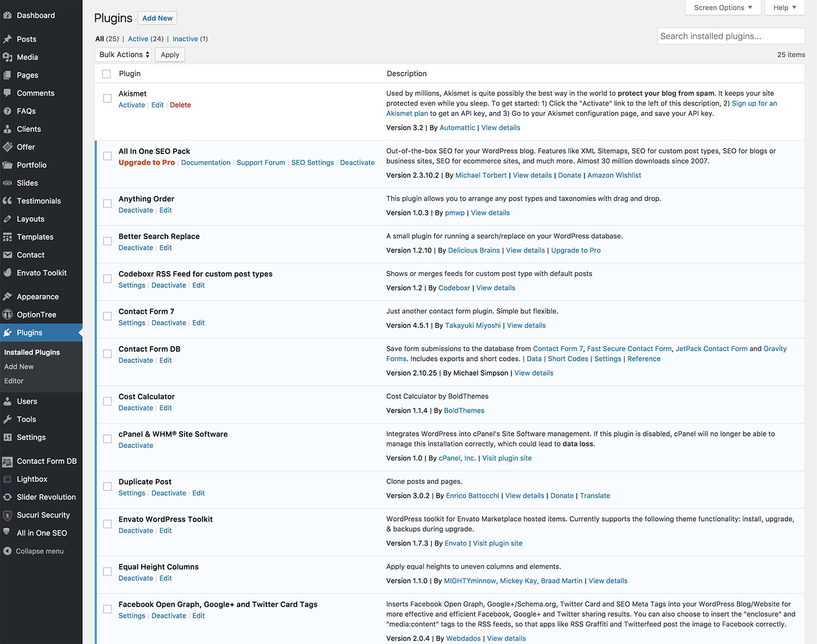Click the Slides icon in sidebar
This screenshot has width=817, height=644.
[x=8, y=183]
